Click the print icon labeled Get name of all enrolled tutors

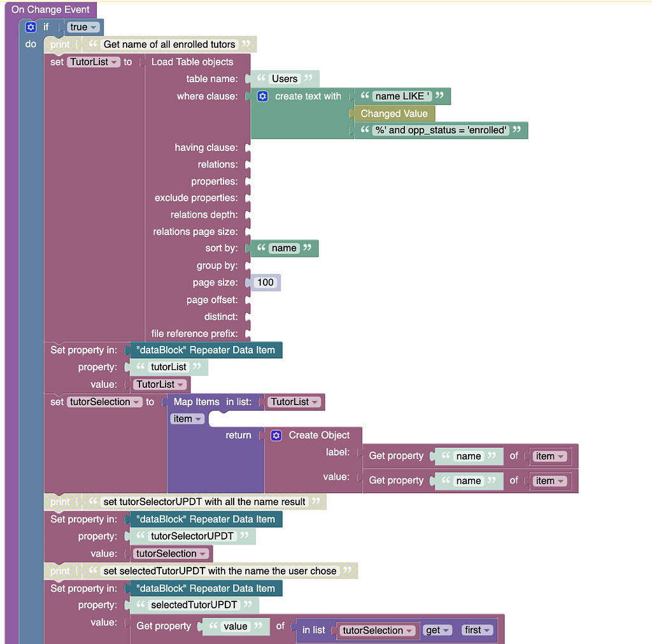[x=59, y=44]
